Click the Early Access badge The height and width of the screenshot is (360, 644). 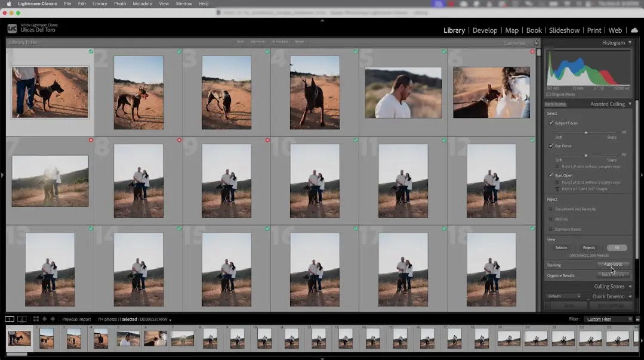click(x=555, y=104)
